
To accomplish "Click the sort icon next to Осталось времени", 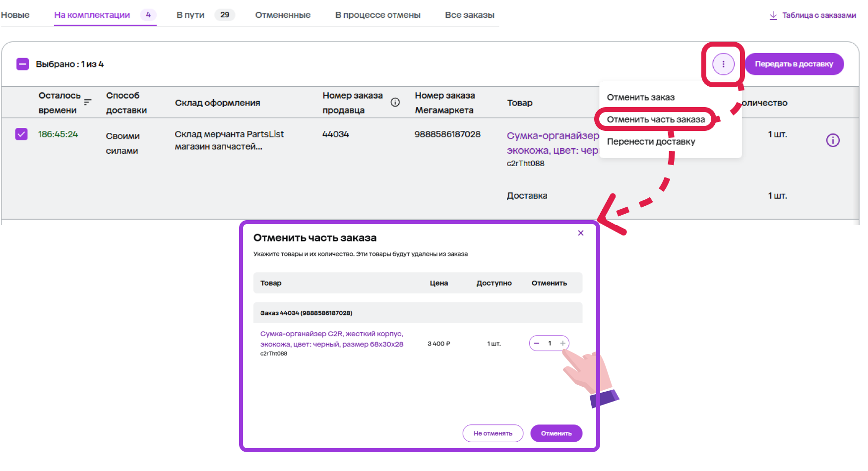I will point(88,102).
